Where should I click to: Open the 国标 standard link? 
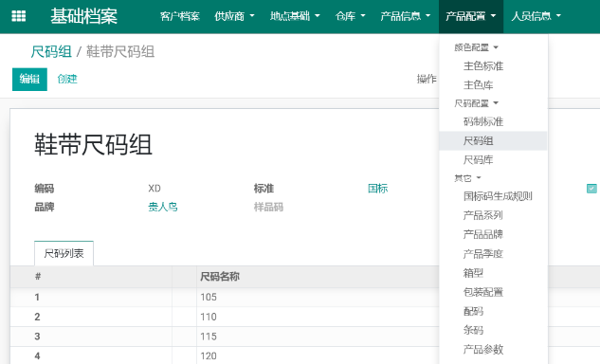pyautogui.click(x=377, y=189)
